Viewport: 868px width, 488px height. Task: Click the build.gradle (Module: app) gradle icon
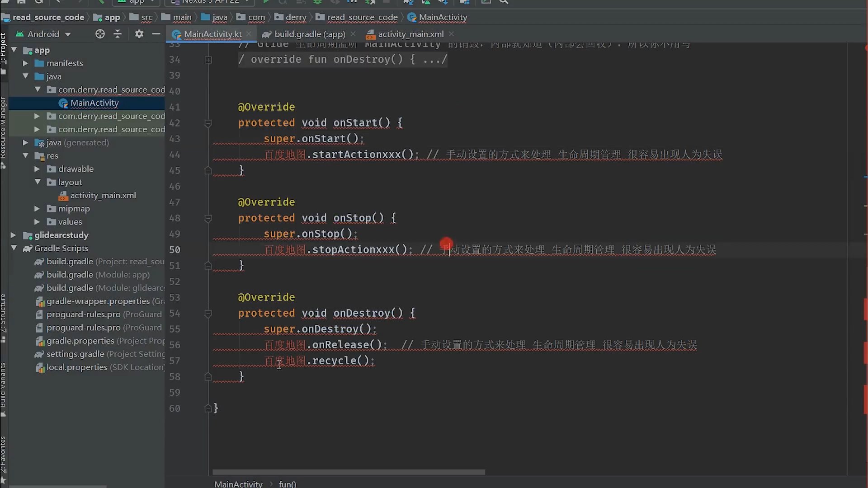coord(40,275)
